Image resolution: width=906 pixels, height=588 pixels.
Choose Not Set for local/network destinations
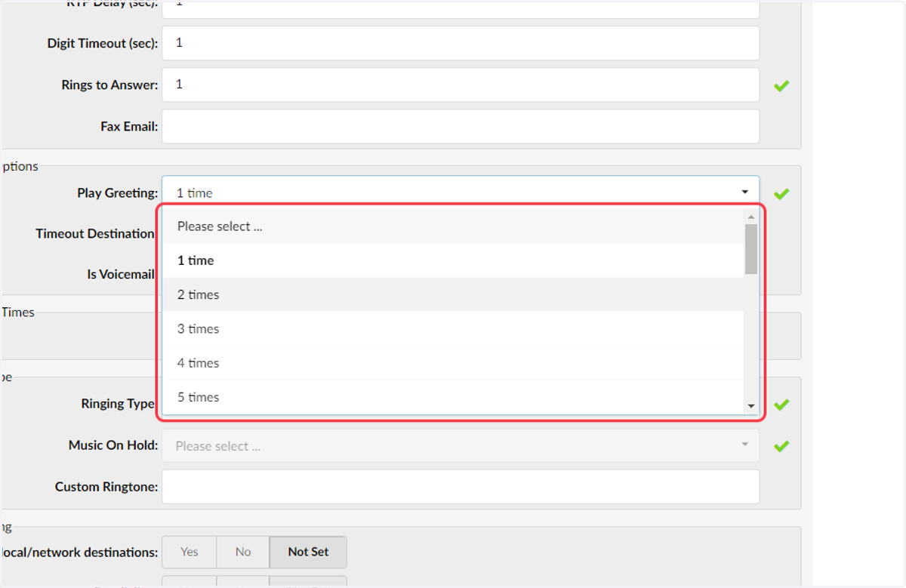(x=309, y=552)
